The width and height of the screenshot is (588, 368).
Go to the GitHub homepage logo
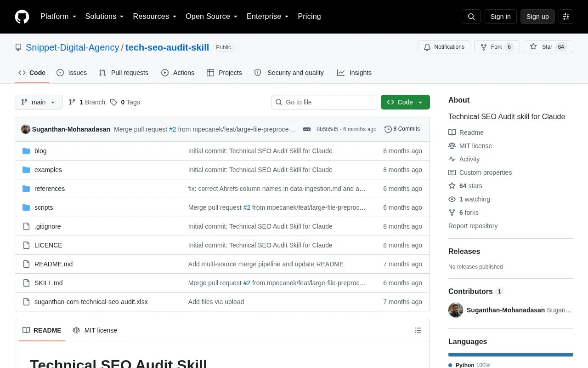(x=22, y=17)
